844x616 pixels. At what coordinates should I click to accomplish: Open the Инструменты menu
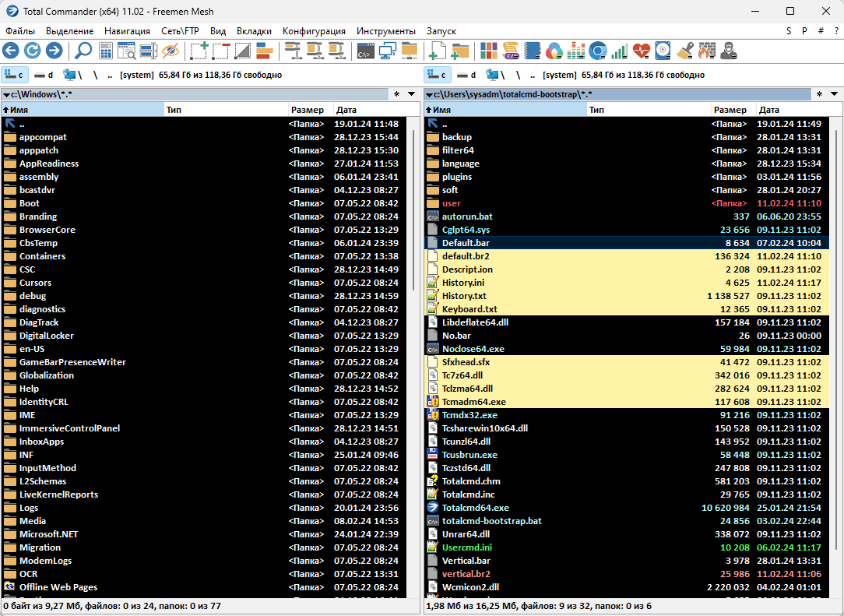385,31
